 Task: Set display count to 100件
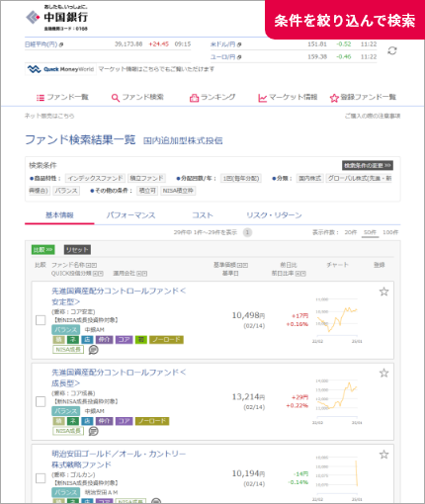[x=390, y=232]
